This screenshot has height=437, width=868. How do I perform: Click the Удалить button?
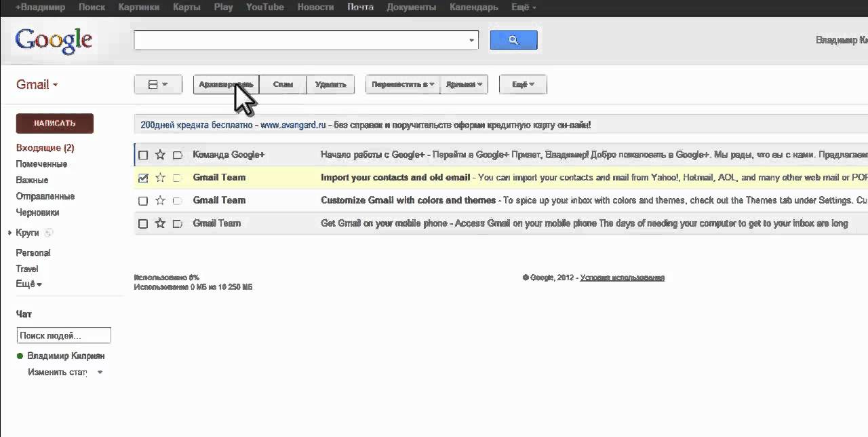330,84
